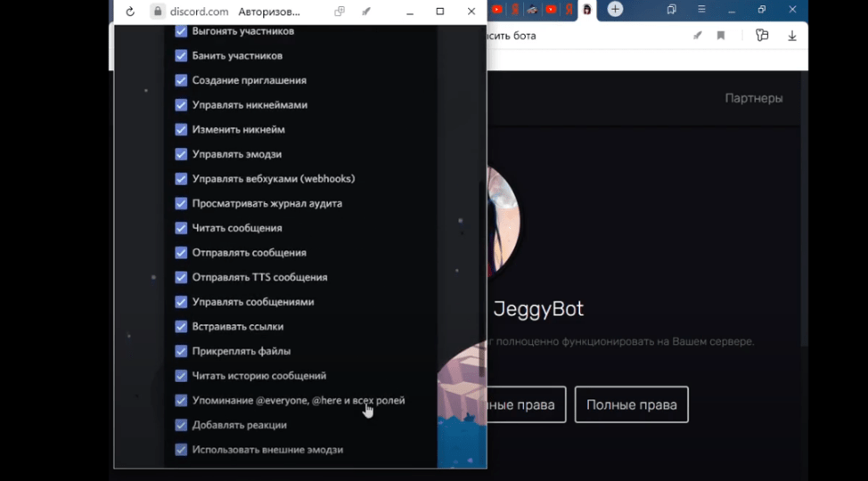
Task: Click the new tab plus button
Action: click(615, 10)
